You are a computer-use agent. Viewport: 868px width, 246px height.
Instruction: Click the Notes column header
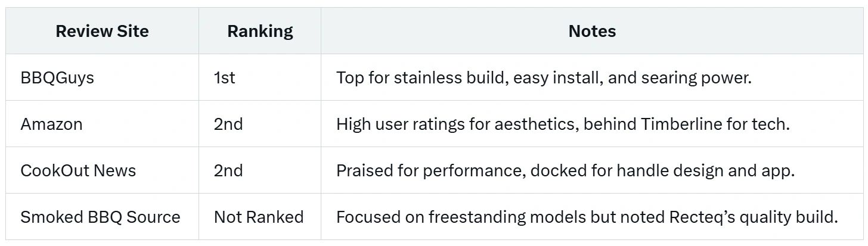tap(592, 31)
